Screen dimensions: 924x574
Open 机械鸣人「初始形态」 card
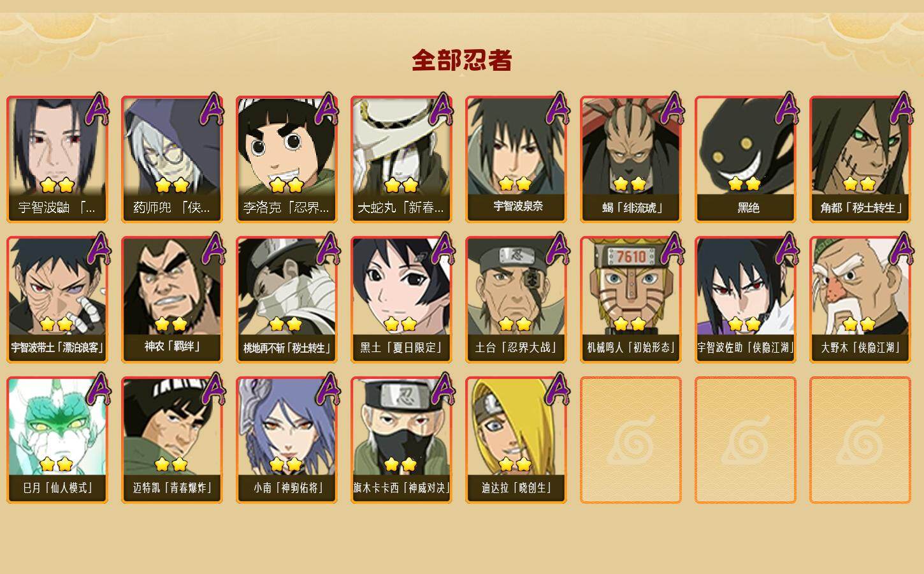631,299
